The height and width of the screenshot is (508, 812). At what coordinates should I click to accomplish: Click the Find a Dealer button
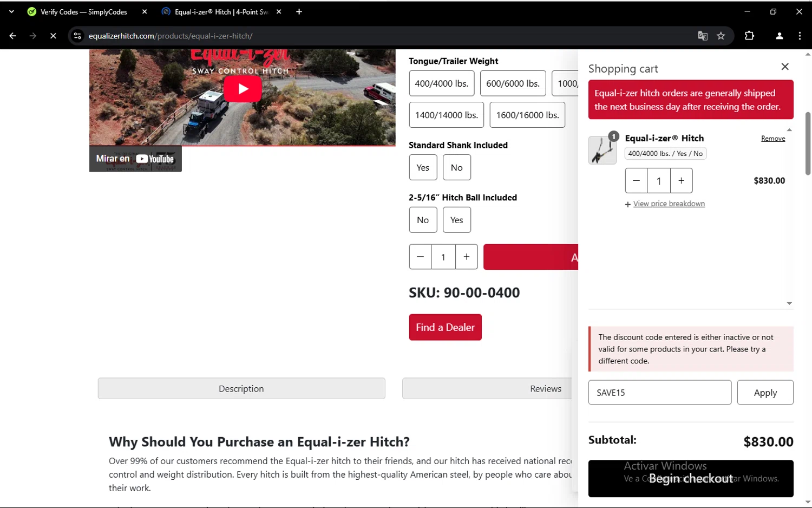445,327
